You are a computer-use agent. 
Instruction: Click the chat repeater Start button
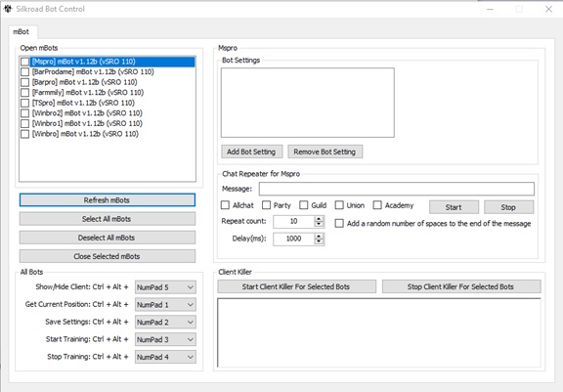click(x=454, y=207)
